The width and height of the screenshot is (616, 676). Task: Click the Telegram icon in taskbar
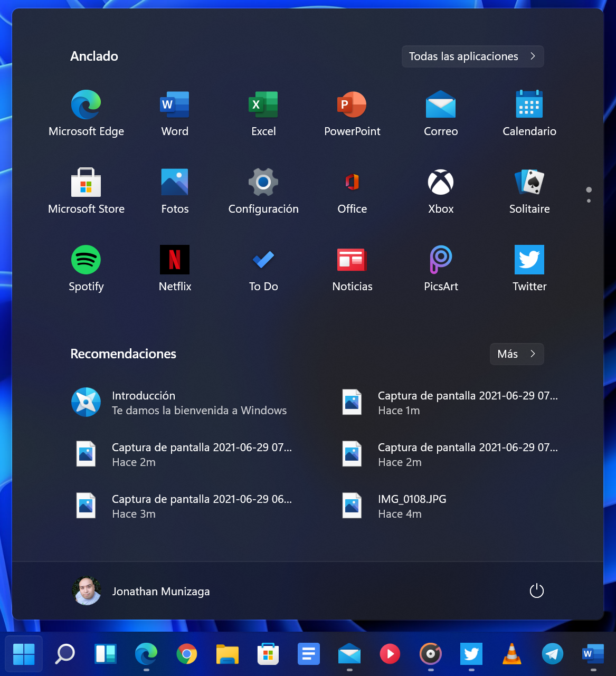click(x=552, y=654)
